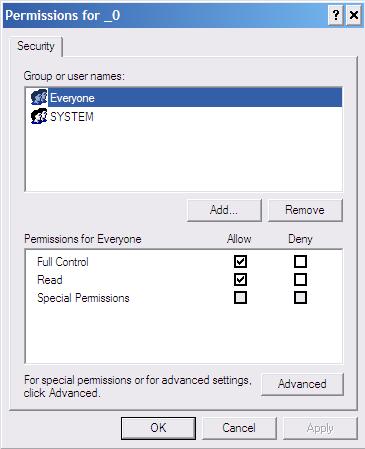Viewport: 365px width, 449px height.
Task: Click the Cancel button
Action: point(239,428)
